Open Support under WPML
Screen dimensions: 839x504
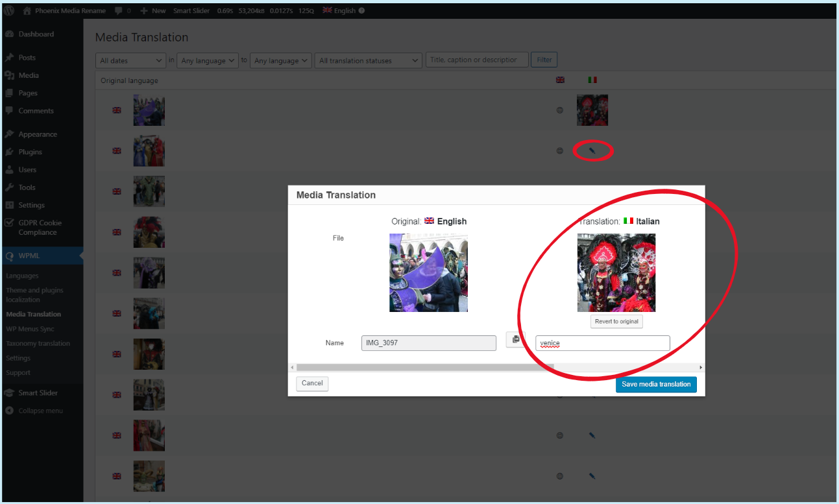(x=18, y=373)
